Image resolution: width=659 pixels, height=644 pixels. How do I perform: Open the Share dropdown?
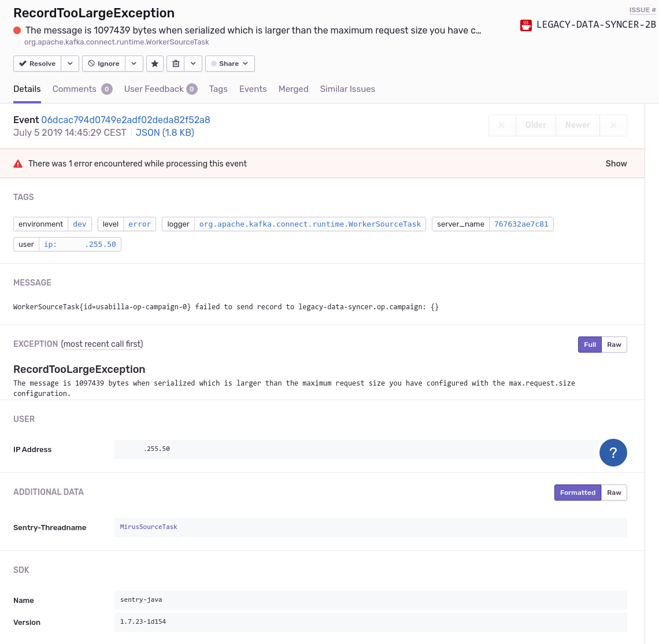[245, 64]
